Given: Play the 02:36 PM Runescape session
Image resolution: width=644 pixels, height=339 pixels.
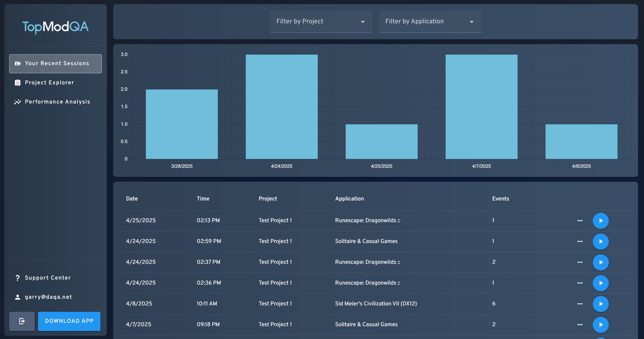Looking at the screenshot, I should click(601, 283).
